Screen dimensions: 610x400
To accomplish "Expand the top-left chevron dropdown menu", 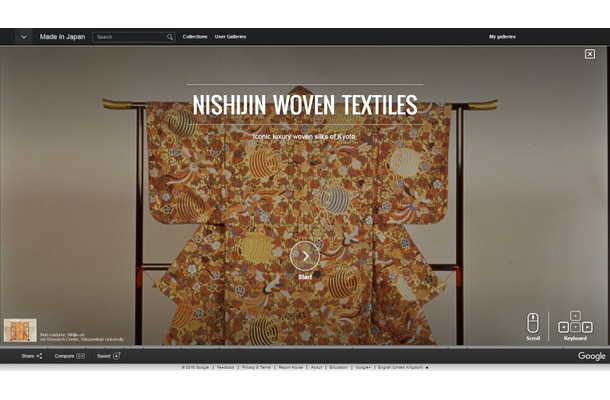I will click(23, 37).
